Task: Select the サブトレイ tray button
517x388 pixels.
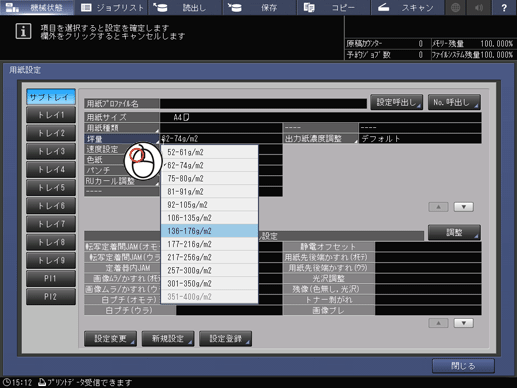Action: point(51,97)
